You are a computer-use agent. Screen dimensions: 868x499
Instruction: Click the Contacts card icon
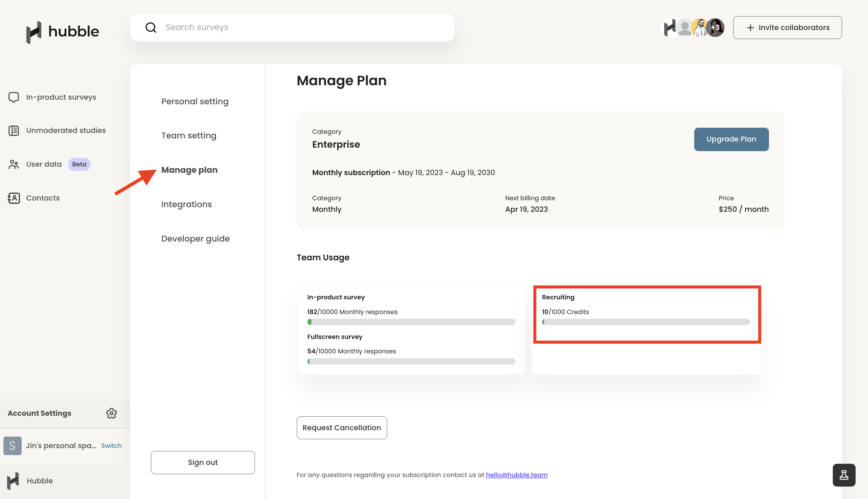click(14, 198)
